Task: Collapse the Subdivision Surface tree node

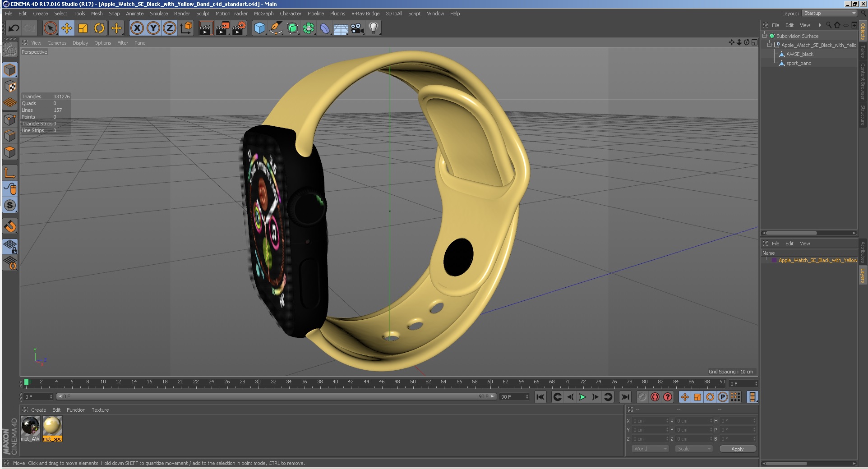Action: click(765, 36)
